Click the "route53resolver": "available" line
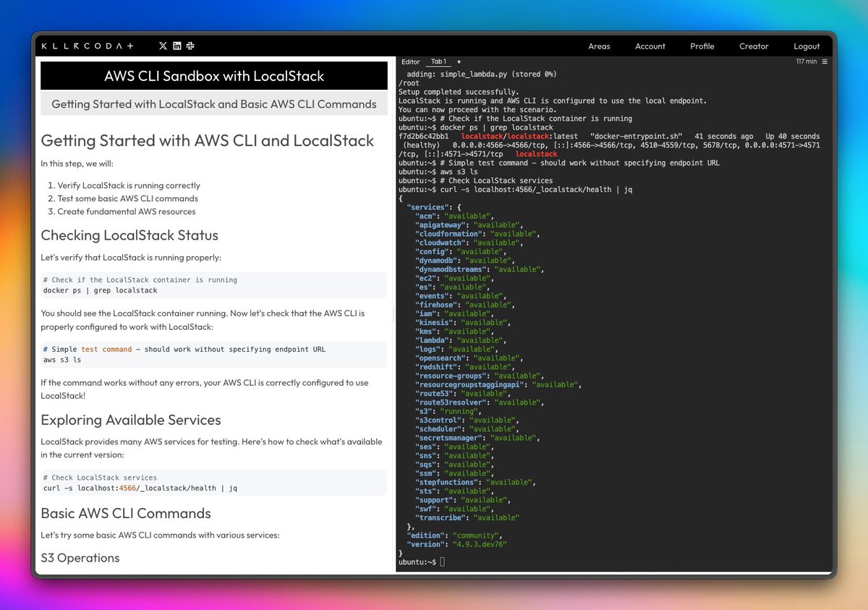Screen dimensions: 868x610 [480, 402]
